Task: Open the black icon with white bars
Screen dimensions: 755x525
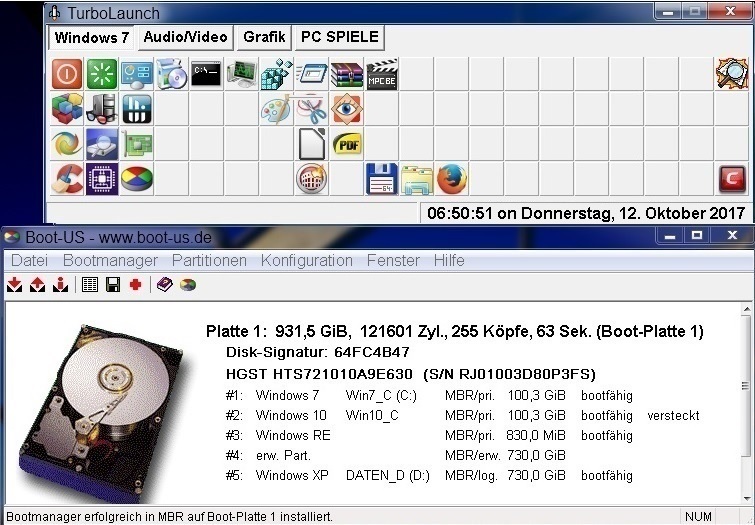Action: coord(137,109)
